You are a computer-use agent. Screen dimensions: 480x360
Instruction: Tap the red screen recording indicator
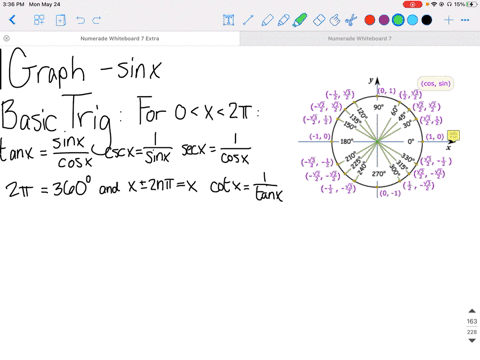click(412, 4)
